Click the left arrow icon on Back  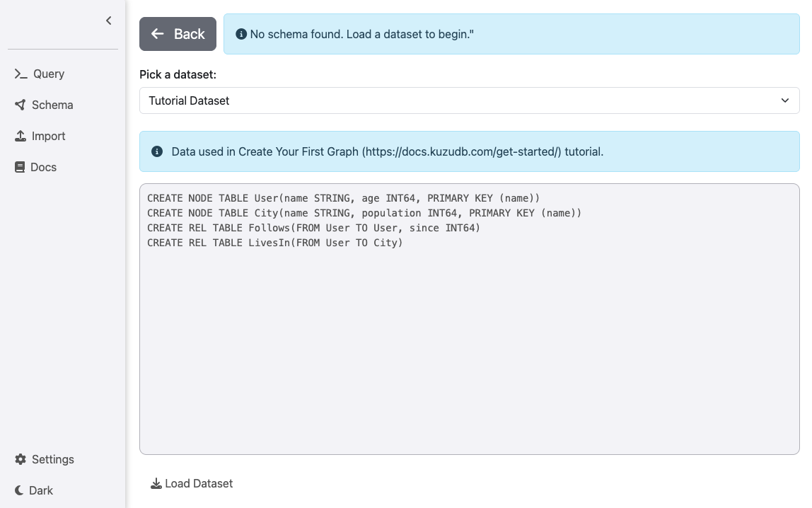click(158, 34)
